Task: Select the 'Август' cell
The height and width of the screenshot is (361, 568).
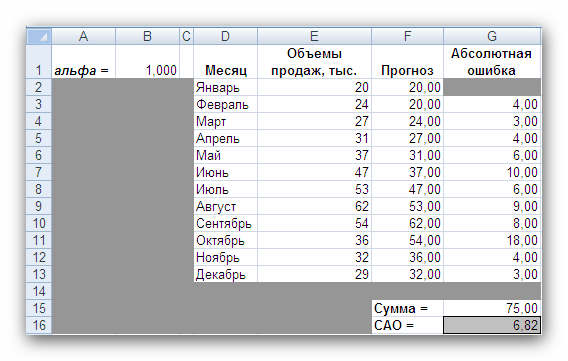Action: click(x=225, y=206)
